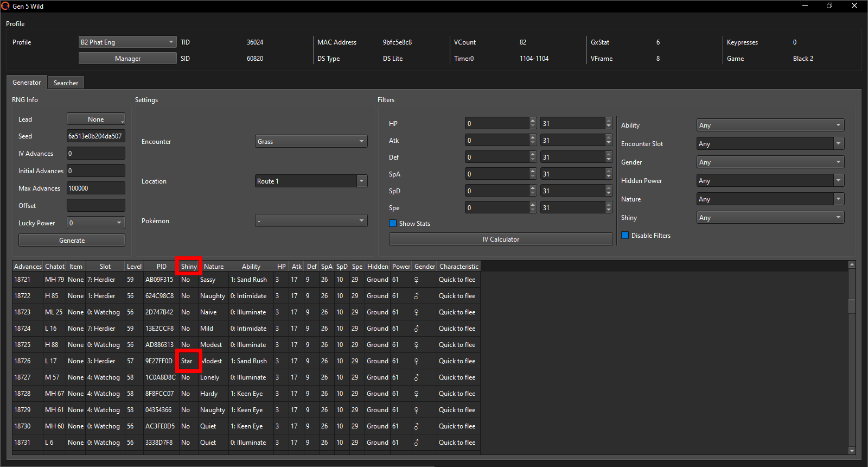
Task: Sort table by Shiny column header
Action: pyautogui.click(x=189, y=267)
